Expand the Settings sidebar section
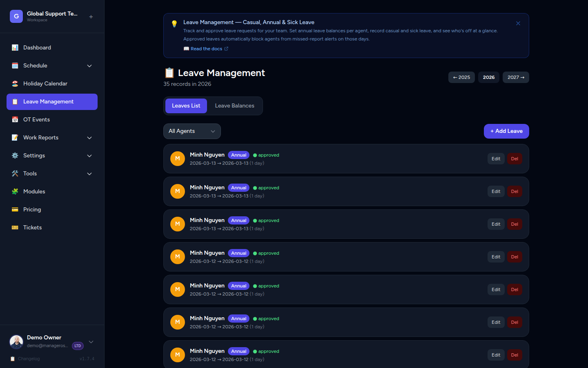This screenshot has width=588, height=368. pos(89,156)
